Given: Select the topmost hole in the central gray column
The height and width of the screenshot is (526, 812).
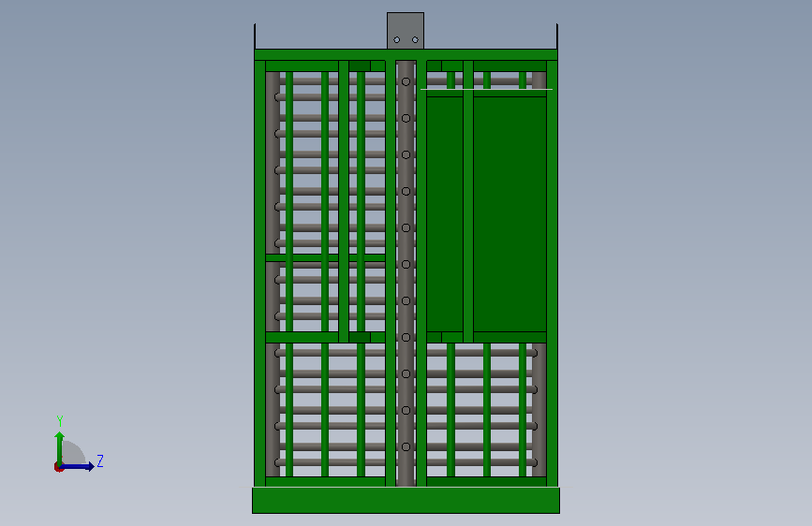Looking at the screenshot, I should pos(406,81).
